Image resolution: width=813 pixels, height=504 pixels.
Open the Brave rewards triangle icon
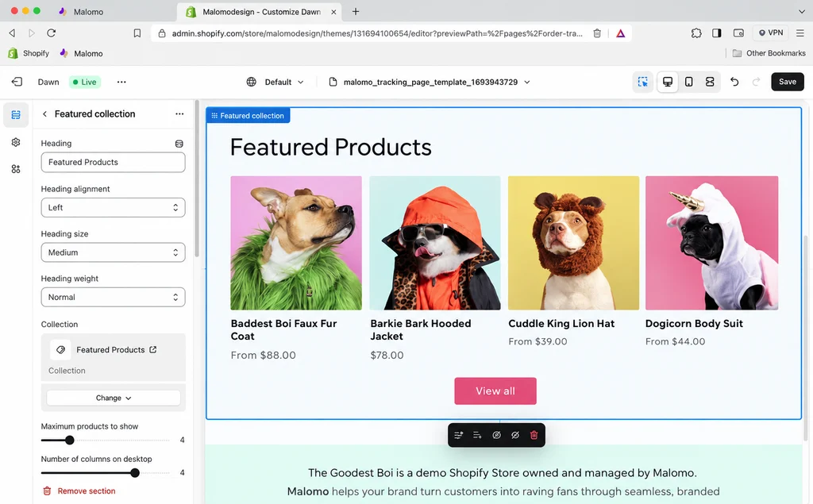(x=621, y=33)
